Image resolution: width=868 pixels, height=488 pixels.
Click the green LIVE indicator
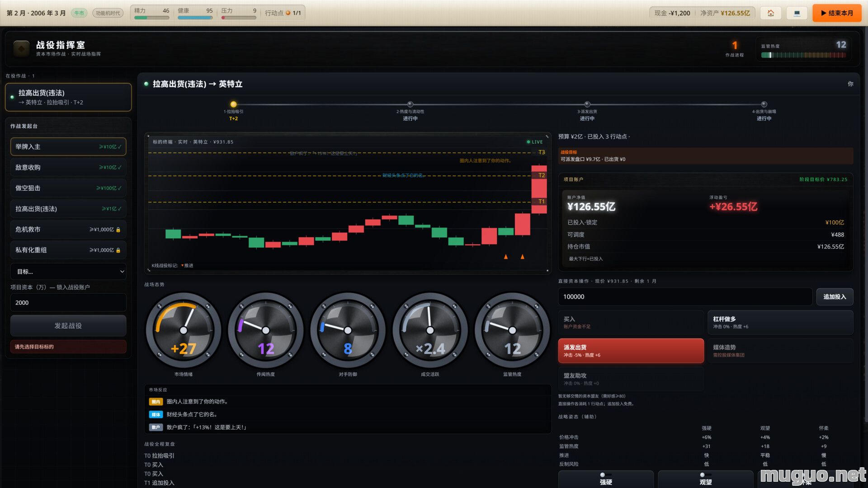535,142
